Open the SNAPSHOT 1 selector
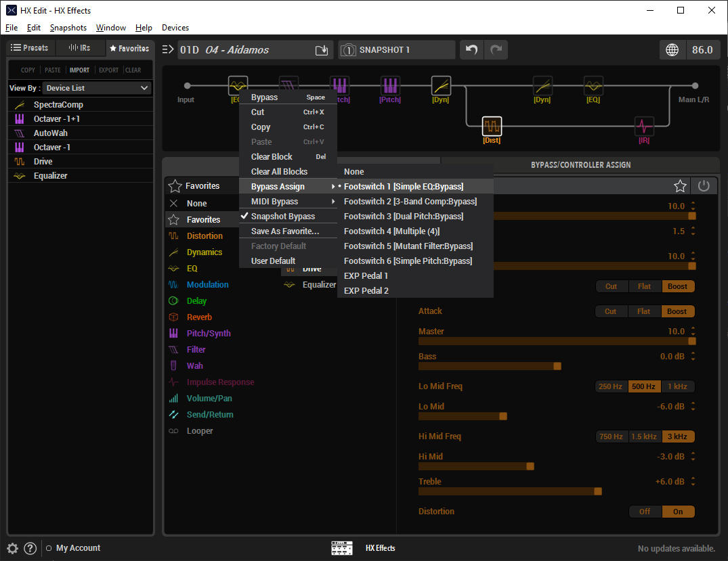Viewport: 728px width, 561px height. point(396,49)
